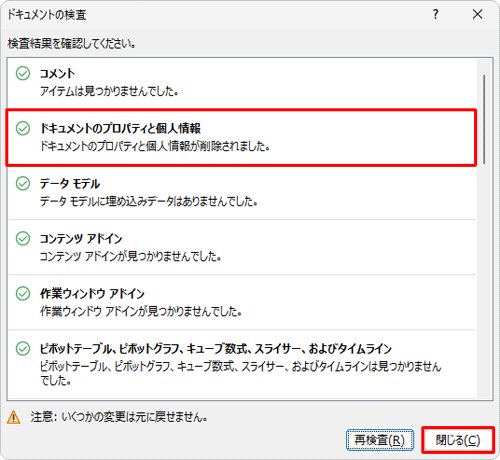Click text ドキュメントのプロパティと個人情報が削除されました

point(155,146)
